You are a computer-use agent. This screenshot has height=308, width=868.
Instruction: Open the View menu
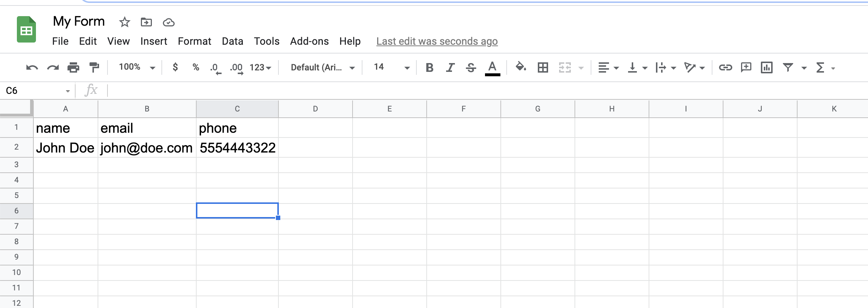(118, 41)
